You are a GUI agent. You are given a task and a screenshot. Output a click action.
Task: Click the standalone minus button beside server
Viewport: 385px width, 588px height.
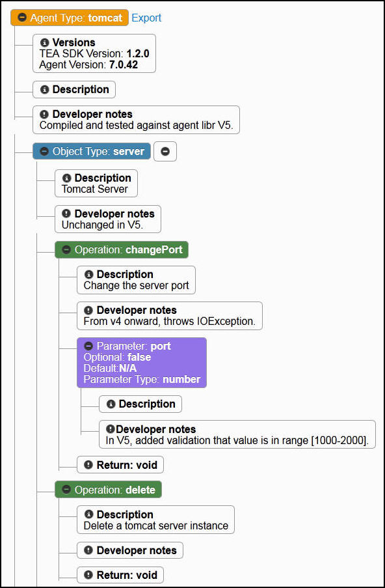click(165, 152)
